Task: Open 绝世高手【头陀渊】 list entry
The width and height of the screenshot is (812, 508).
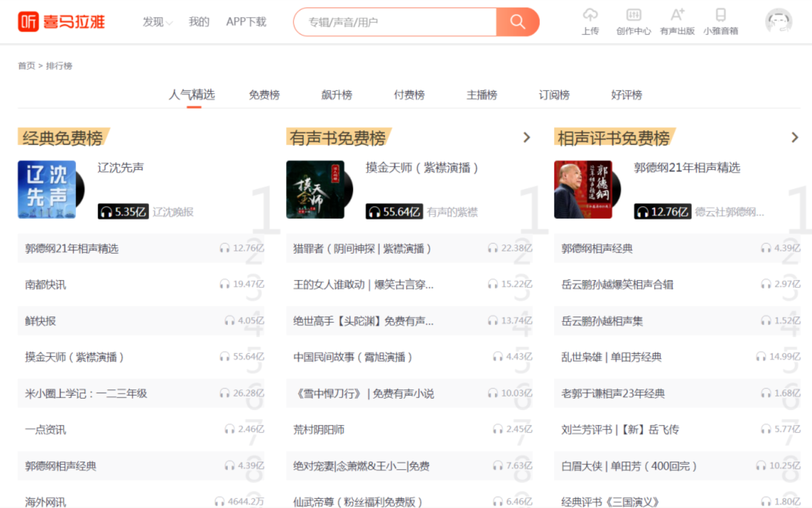Action: tap(363, 321)
